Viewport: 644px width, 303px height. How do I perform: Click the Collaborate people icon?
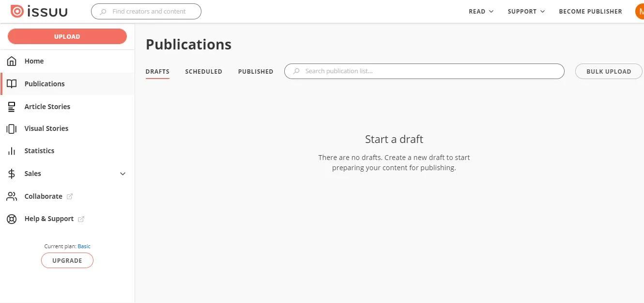click(12, 196)
